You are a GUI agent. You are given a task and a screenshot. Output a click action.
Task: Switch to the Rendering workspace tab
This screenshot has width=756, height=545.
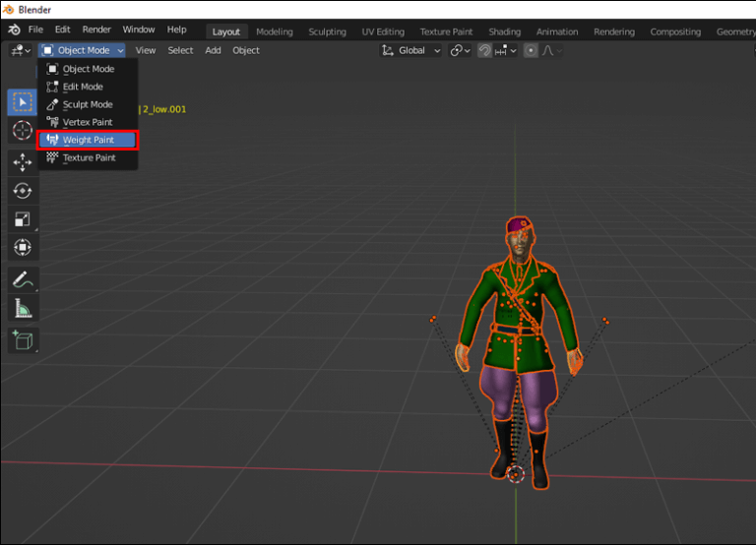[614, 31]
